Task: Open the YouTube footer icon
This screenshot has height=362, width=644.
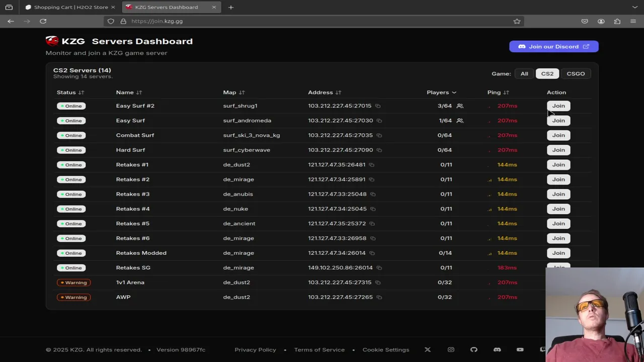Action: pyautogui.click(x=520, y=350)
